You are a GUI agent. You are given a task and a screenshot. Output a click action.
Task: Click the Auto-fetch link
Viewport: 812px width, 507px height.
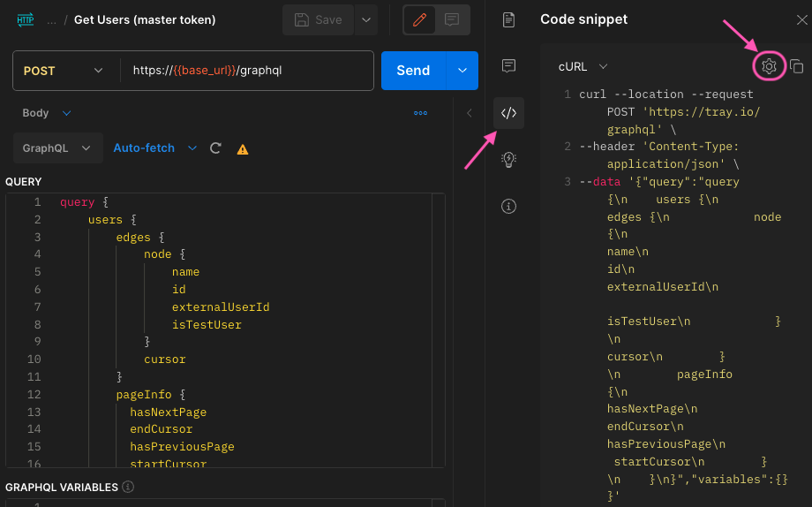pos(145,148)
